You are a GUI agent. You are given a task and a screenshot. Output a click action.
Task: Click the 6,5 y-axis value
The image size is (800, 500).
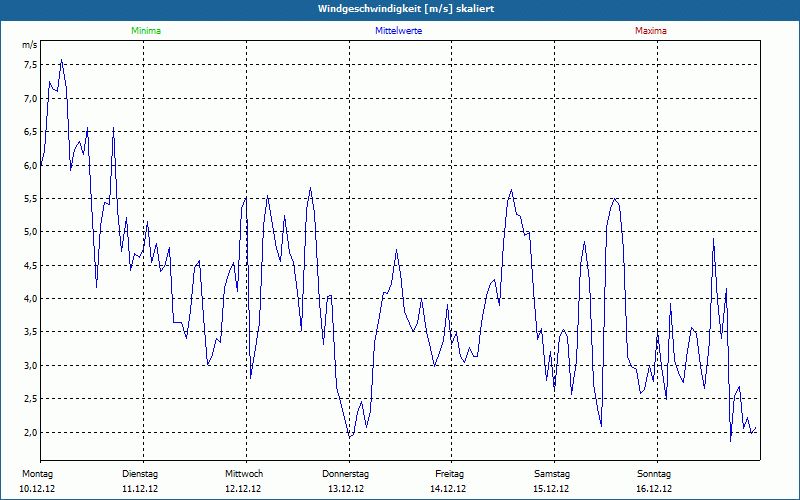click(x=30, y=132)
